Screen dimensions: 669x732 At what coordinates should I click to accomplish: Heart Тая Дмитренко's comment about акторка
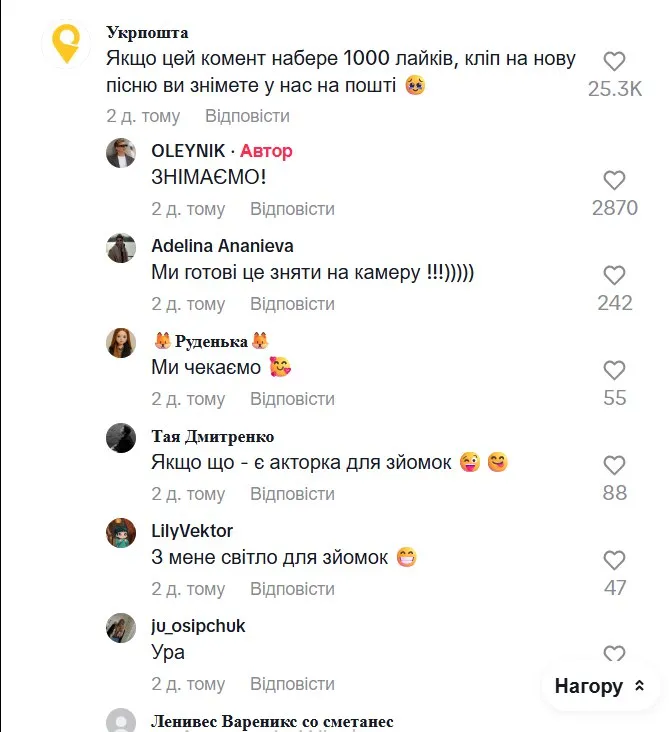point(614,465)
